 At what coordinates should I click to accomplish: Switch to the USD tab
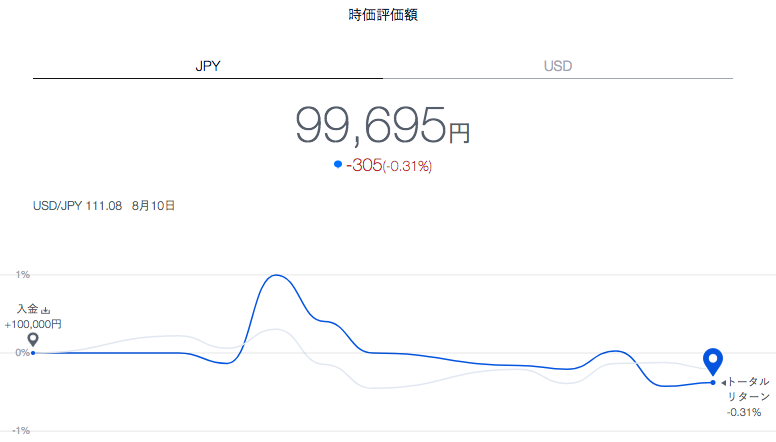click(x=558, y=66)
